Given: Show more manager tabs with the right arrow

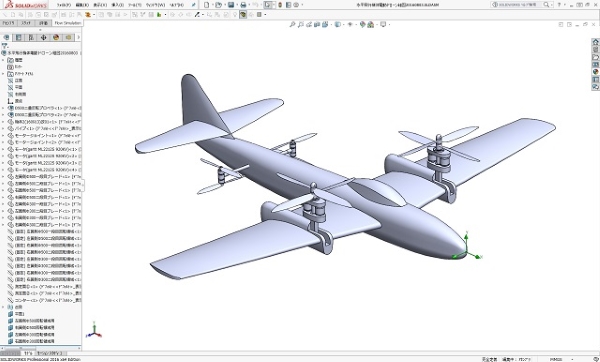Looking at the screenshot, I should click(78, 38).
